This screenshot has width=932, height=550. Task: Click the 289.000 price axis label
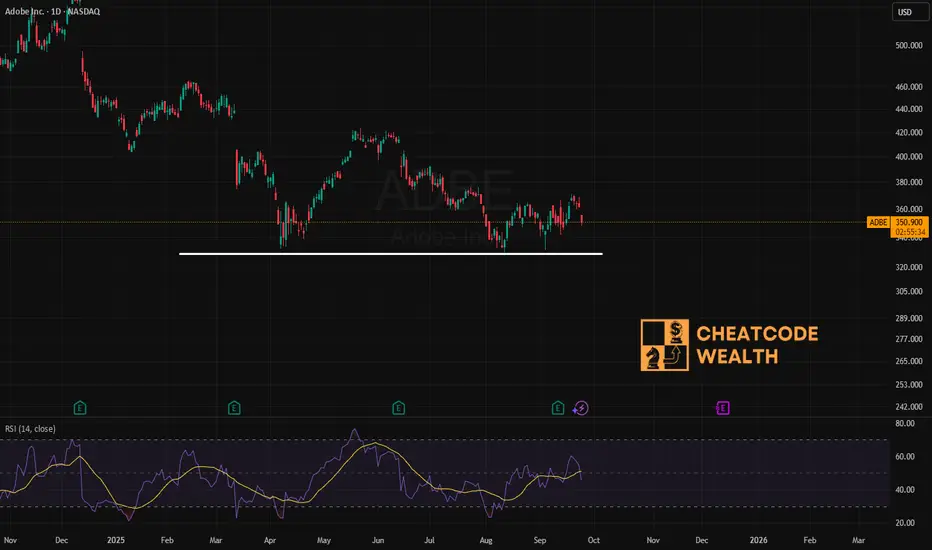click(909, 318)
